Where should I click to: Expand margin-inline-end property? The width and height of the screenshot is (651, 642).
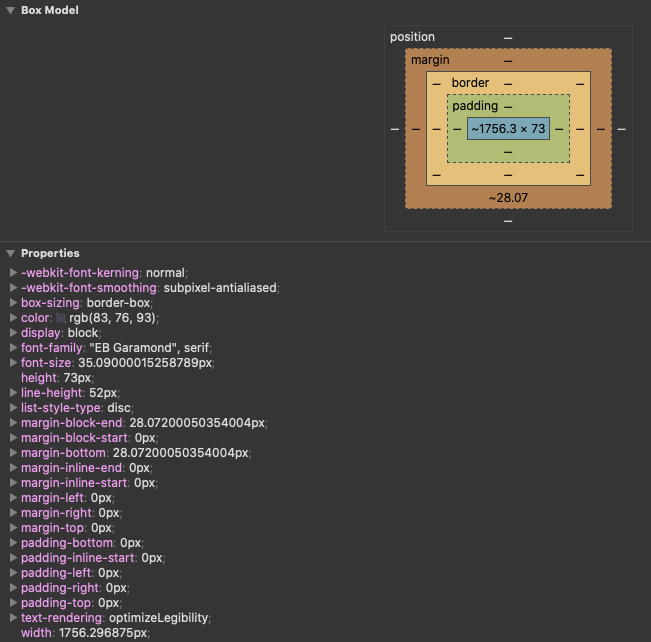13,468
